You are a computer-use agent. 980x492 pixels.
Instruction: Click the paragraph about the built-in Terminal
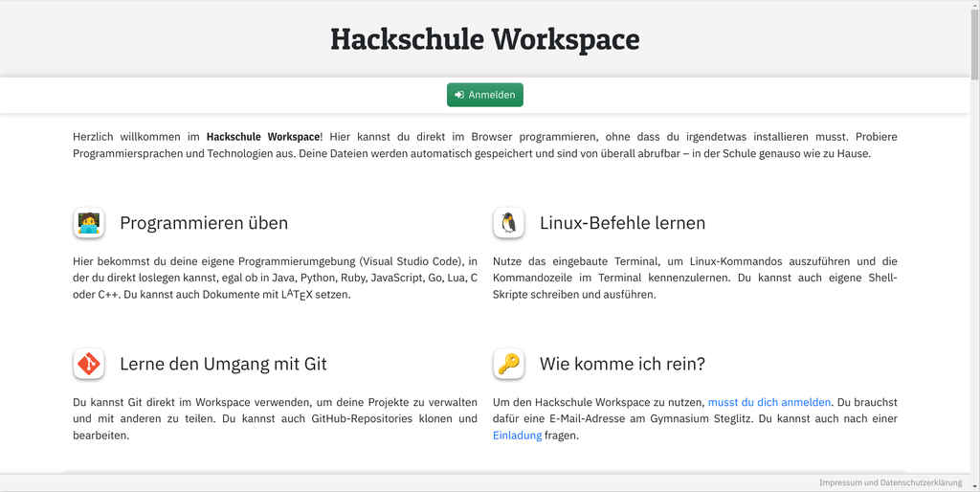pyautogui.click(x=695, y=278)
